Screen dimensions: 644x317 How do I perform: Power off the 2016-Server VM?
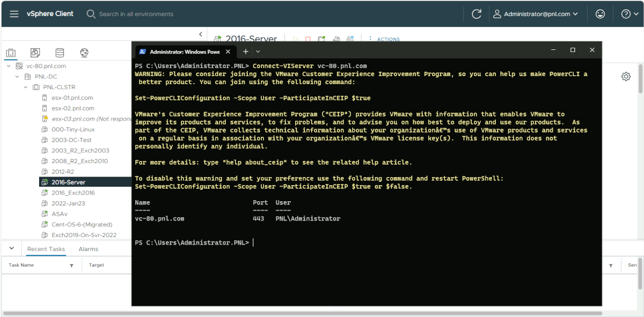coord(308,39)
